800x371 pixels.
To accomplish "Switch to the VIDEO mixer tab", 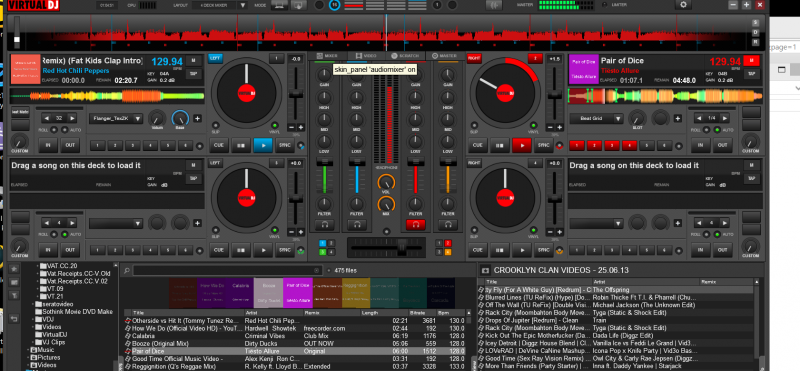I will (x=366, y=55).
